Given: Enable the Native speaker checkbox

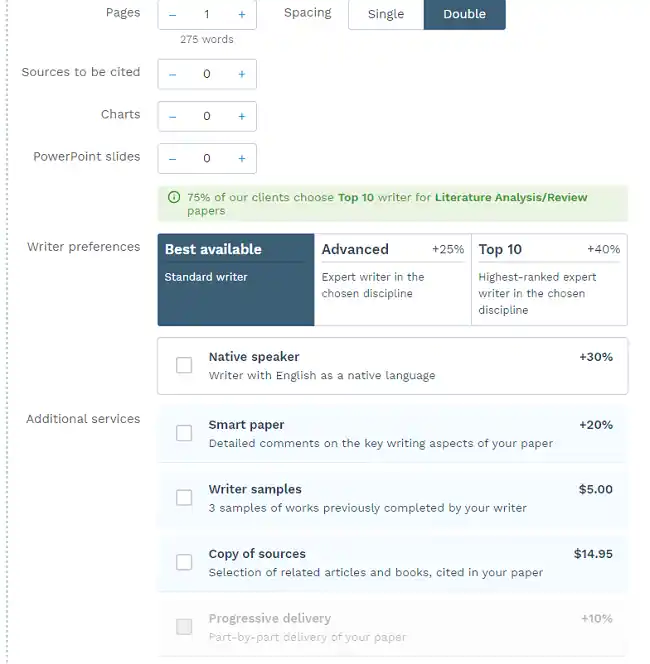Looking at the screenshot, I should [184, 365].
